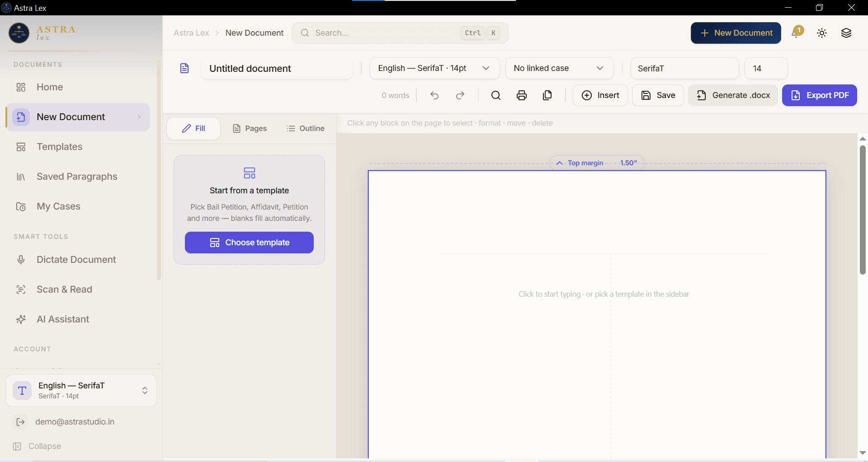
Task: Click the sign-out icon beside email
Action: pyautogui.click(x=20, y=422)
